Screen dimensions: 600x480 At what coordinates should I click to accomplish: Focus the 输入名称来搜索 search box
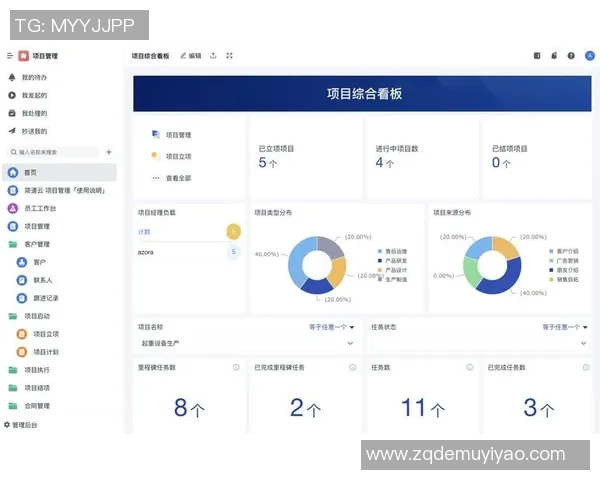(52, 152)
